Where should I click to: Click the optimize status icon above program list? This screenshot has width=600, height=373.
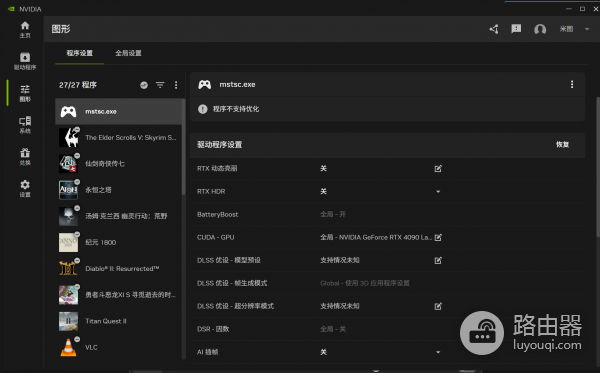[144, 85]
